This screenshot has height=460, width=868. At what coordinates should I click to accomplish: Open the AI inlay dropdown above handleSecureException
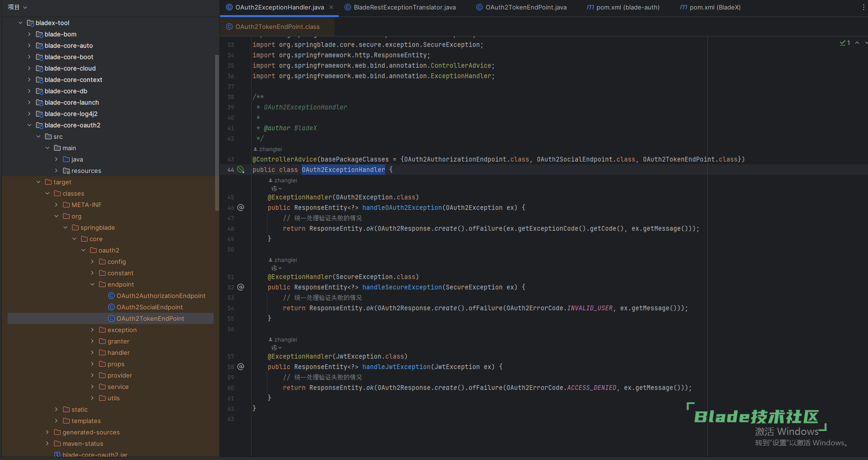[276, 268]
